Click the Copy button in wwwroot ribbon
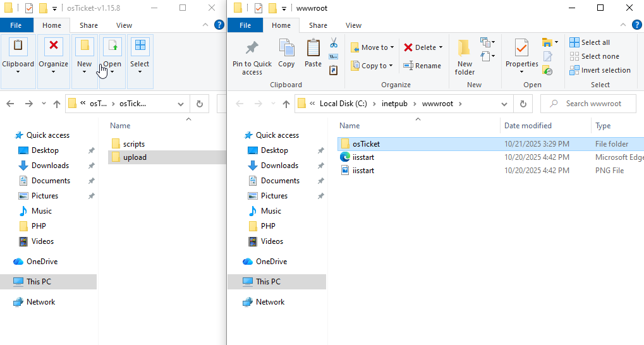 click(x=286, y=53)
